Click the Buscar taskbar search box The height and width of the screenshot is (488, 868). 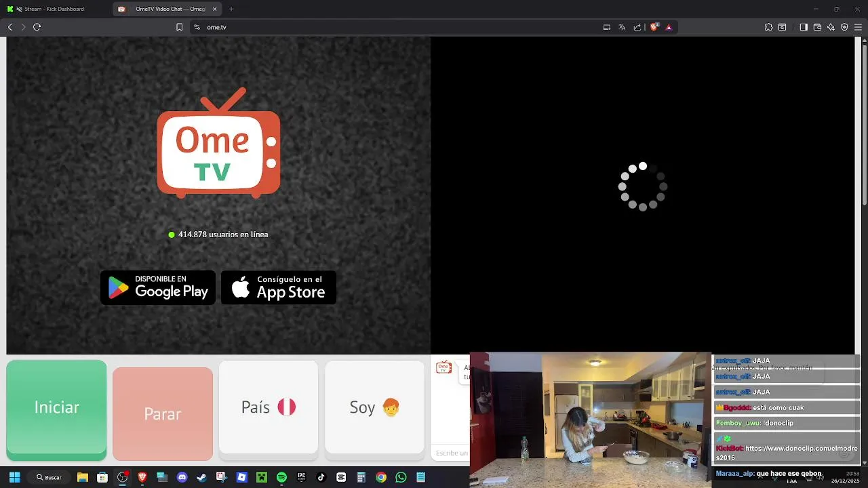[49, 477]
